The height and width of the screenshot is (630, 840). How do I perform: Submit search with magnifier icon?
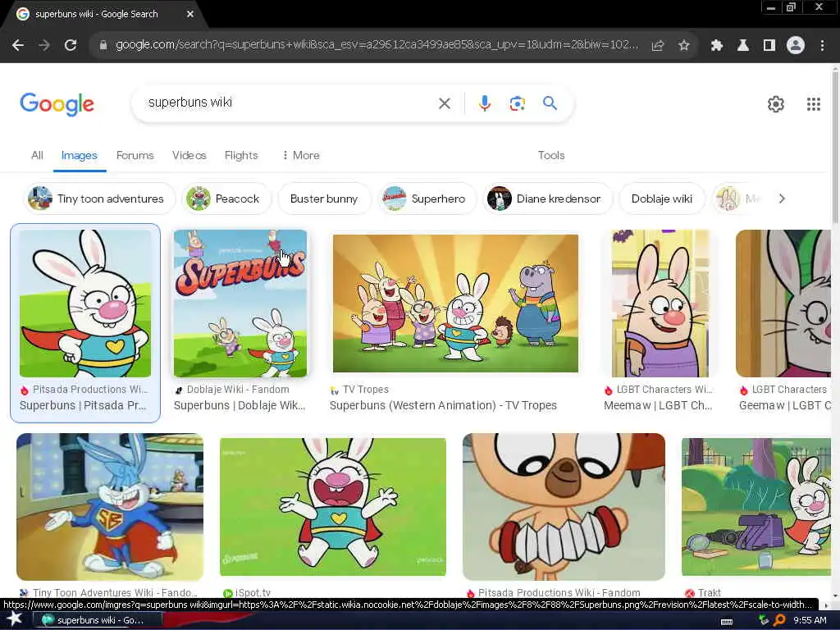click(550, 103)
